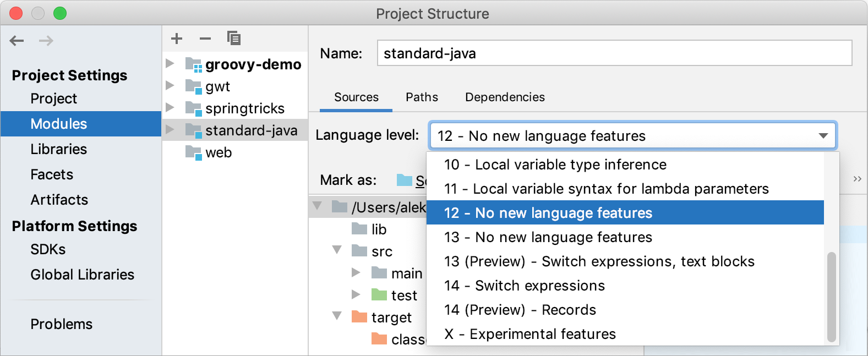Collapse the /Users content root node
The width and height of the screenshot is (868, 356).
[x=317, y=206]
